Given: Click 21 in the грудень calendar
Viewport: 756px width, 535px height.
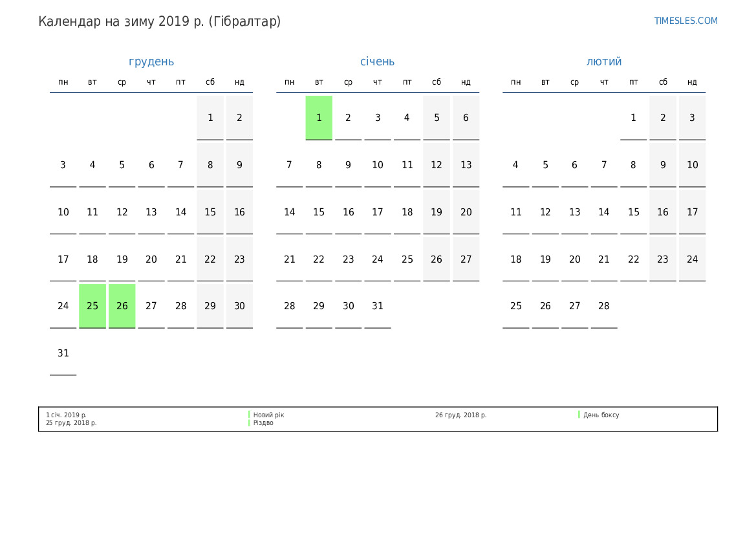Looking at the screenshot, I should click(181, 259).
